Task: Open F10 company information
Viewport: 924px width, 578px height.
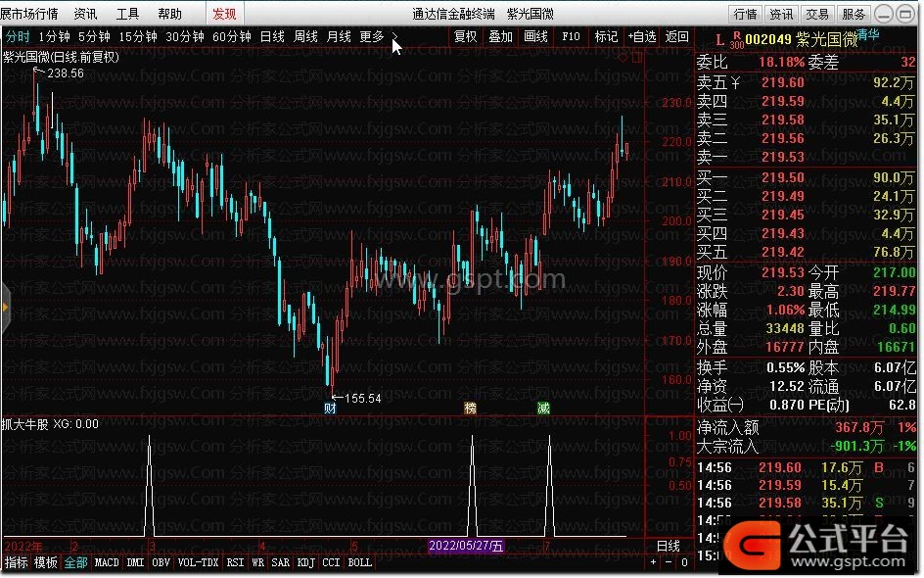Action: pyautogui.click(x=571, y=36)
